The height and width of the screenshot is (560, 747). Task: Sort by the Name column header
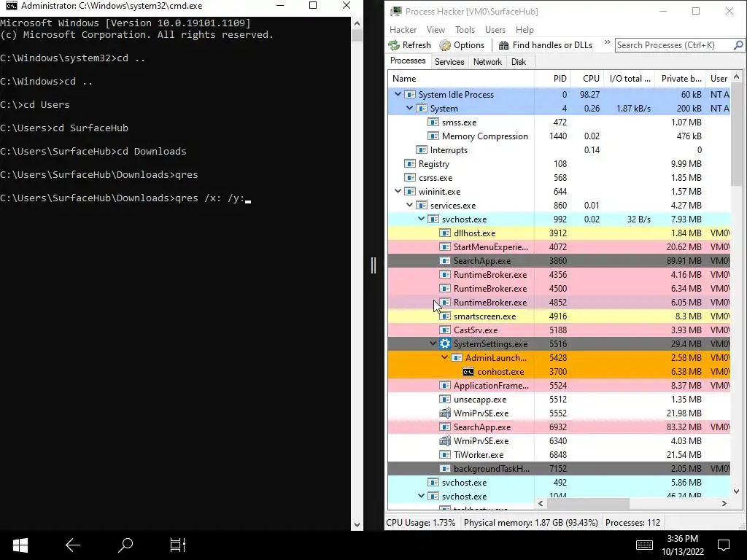coord(461,79)
